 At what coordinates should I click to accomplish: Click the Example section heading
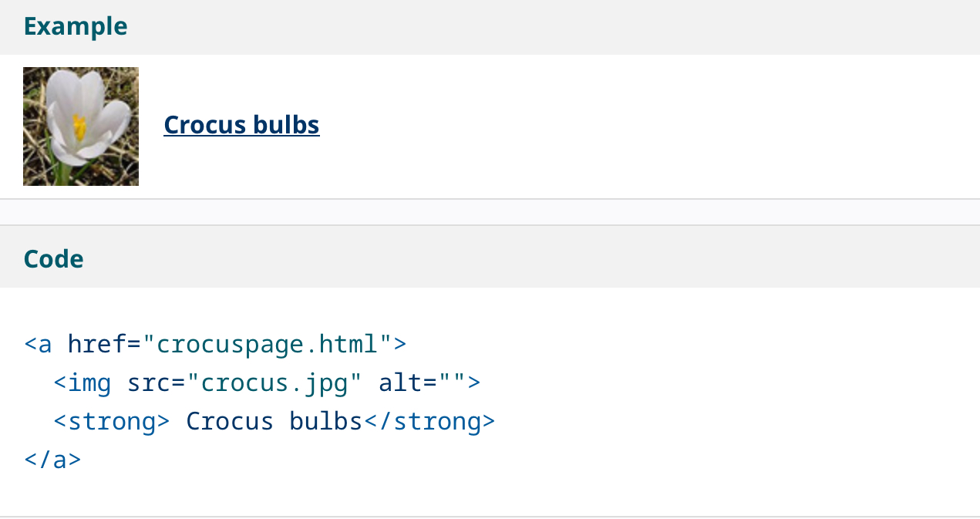click(76, 26)
